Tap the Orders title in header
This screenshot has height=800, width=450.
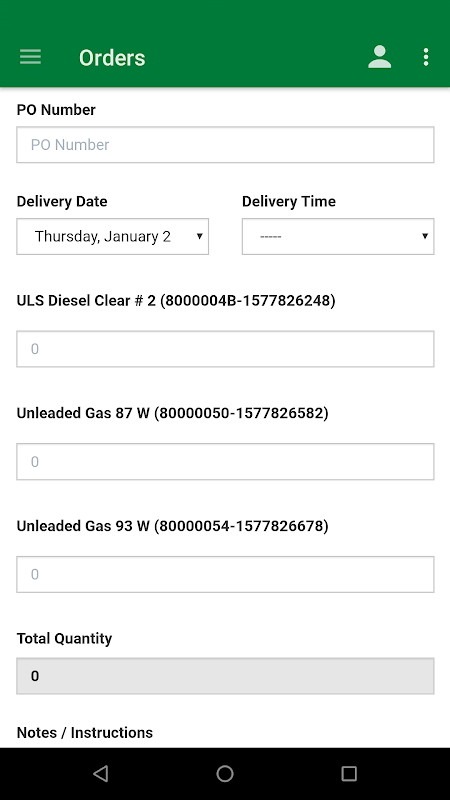click(x=112, y=58)
